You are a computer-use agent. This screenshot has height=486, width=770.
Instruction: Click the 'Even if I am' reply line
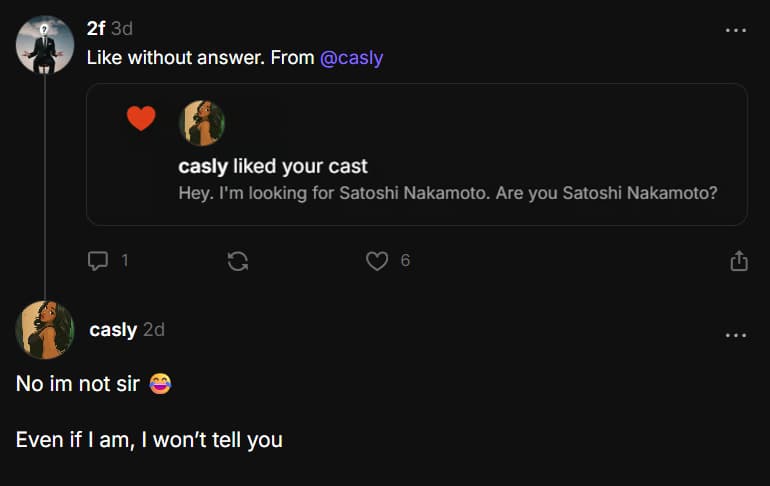click(x=149, y=439)
